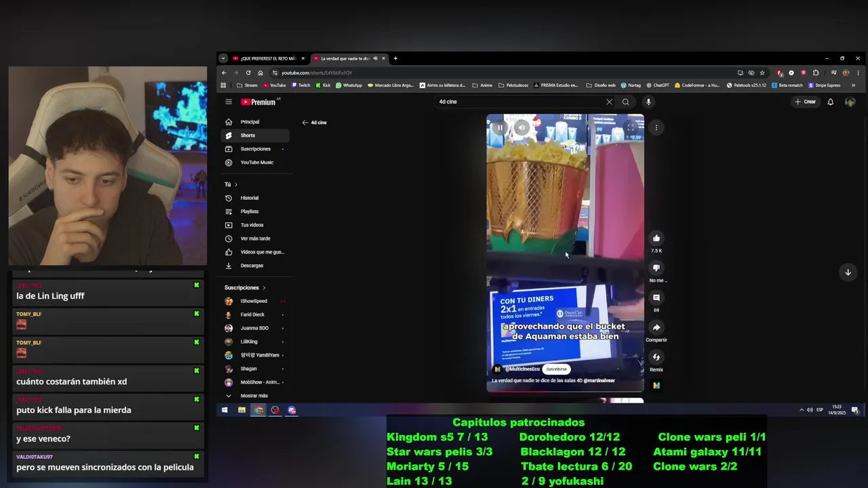
Task: Click the search magnifier button
Action: 625,102
